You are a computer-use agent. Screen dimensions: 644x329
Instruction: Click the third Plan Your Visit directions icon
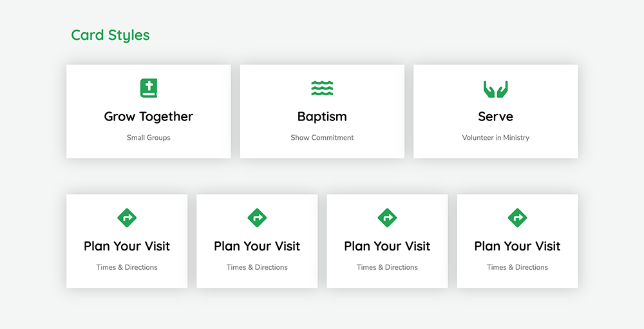tap(387, 218)
